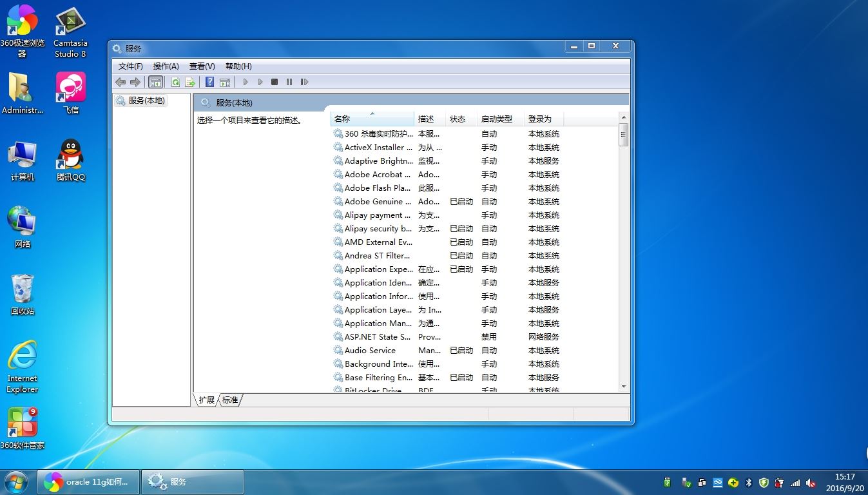Select the Adaptive Brightness service
868x495 pixels.
pos(447,161)
